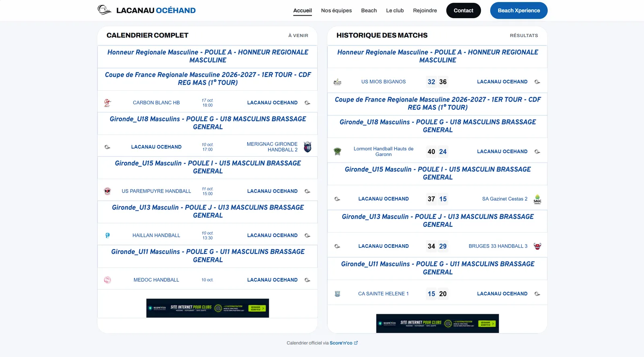The image size is (644, 357).
Task: Click SA Gazinet Cestas 2 SAGC logo
Action: tap(537, 199)
